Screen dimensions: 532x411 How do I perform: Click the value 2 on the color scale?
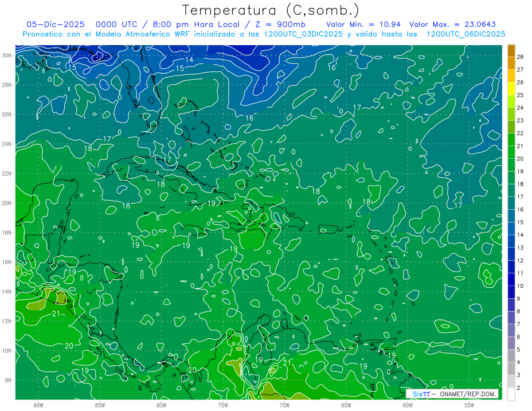pos(519,388)
